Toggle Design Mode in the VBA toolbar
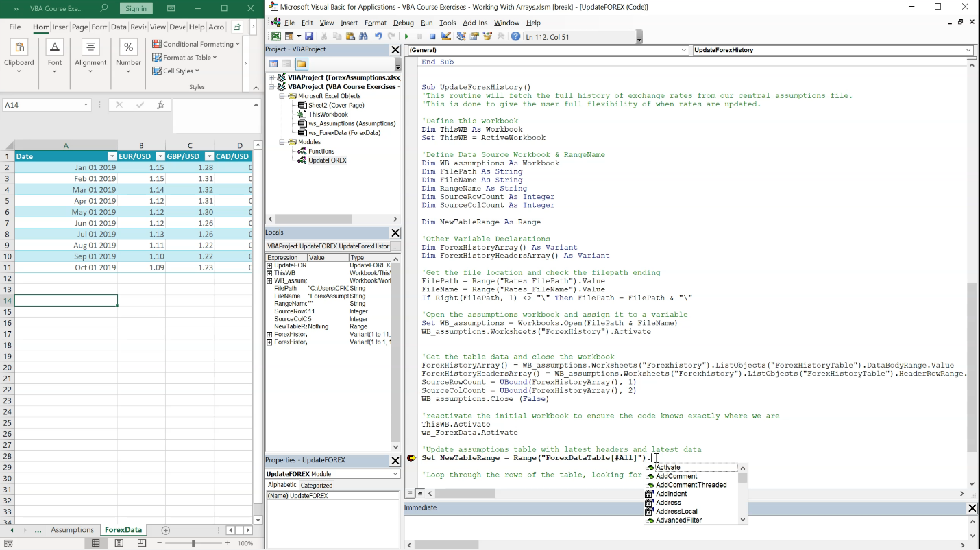Screen dimensions: 980x550 pos(446,36)
